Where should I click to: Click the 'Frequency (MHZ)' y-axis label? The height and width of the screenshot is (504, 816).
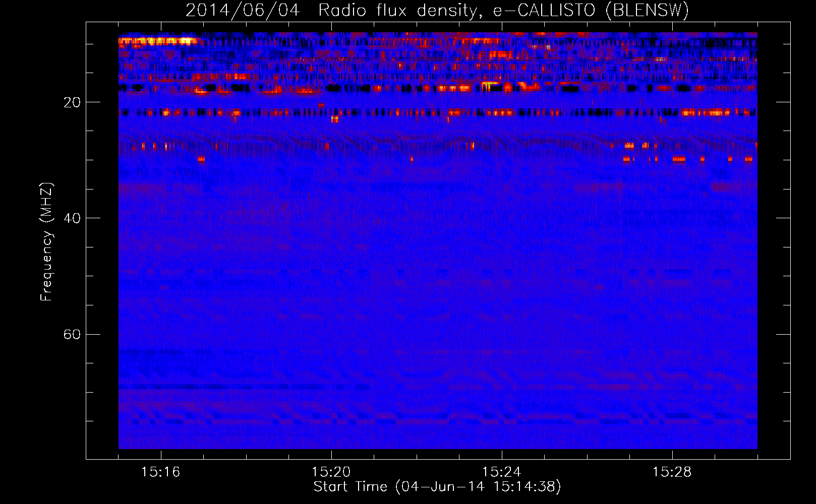[46, 242]
